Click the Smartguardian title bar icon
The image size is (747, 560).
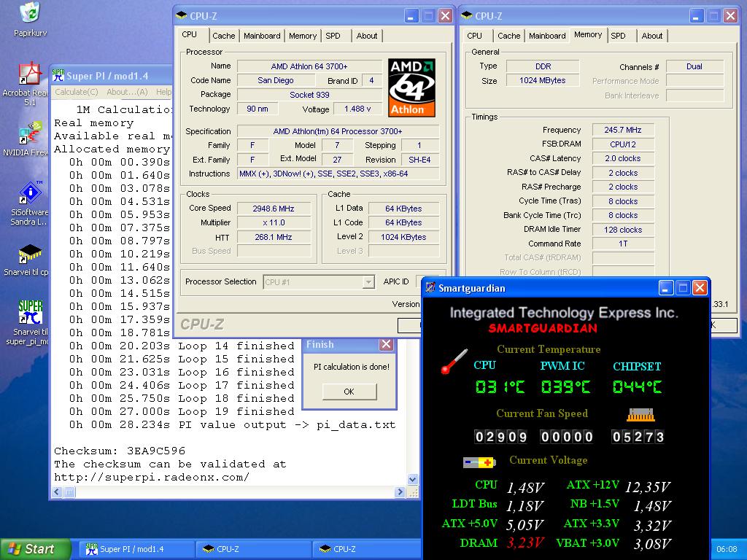pyautogui.click(x=430, y=287)
